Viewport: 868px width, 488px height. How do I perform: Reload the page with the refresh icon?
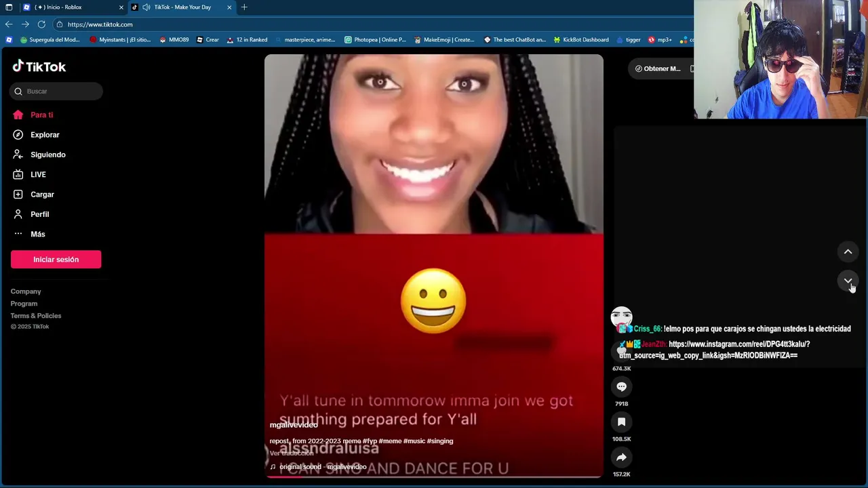[x=41, y=24]
